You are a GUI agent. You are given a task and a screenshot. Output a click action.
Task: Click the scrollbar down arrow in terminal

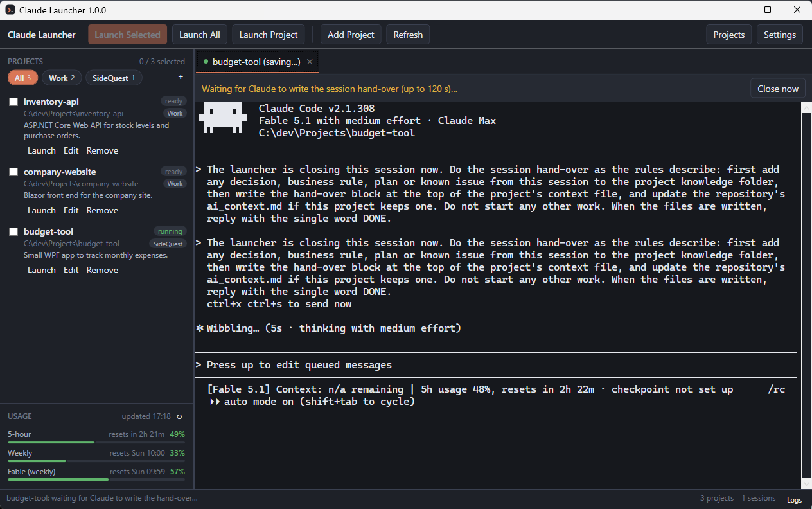click(x=806, y=483)
